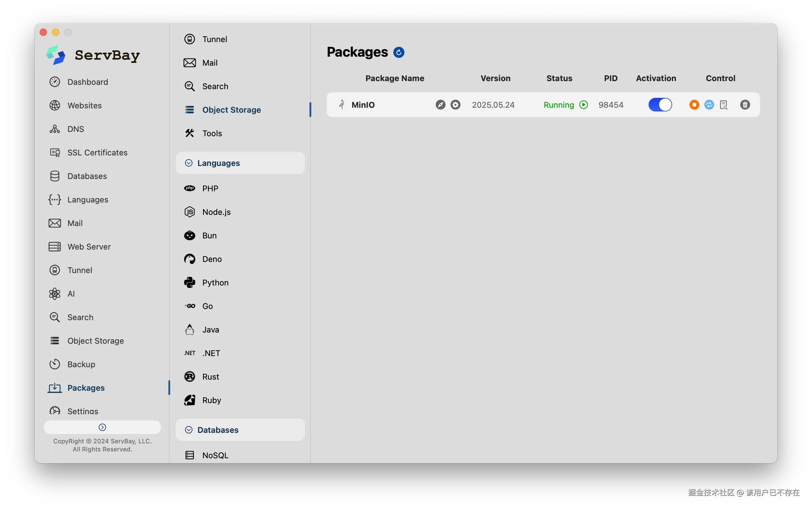This screenshot has width=812, height=509.
Task: Select Node.js package category
Action: 216,212
